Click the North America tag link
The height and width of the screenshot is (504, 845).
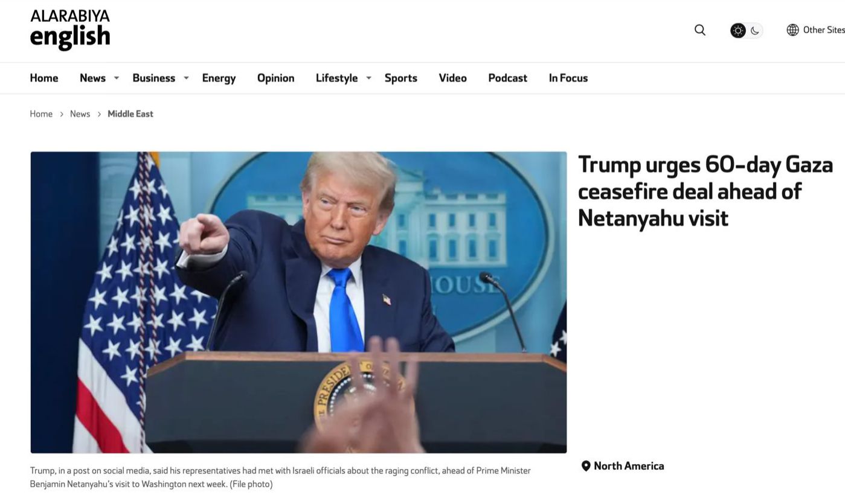coord(629,466)
